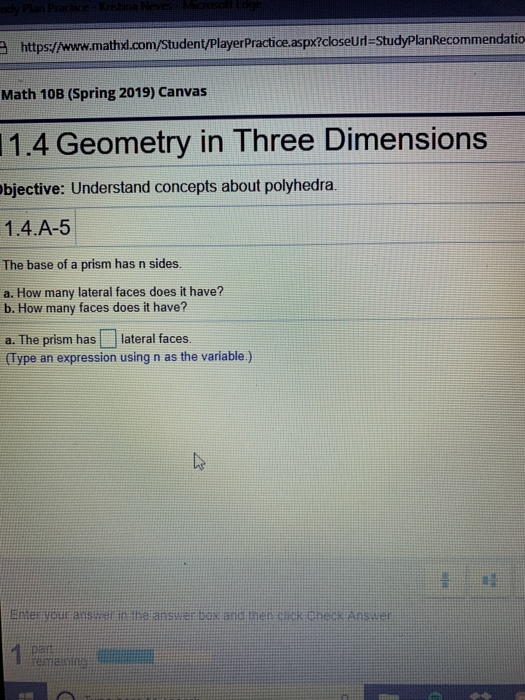Insert a fraction template from math palette
The height and width of the screenshot is (700, 525).
click(x=445, y=580)
